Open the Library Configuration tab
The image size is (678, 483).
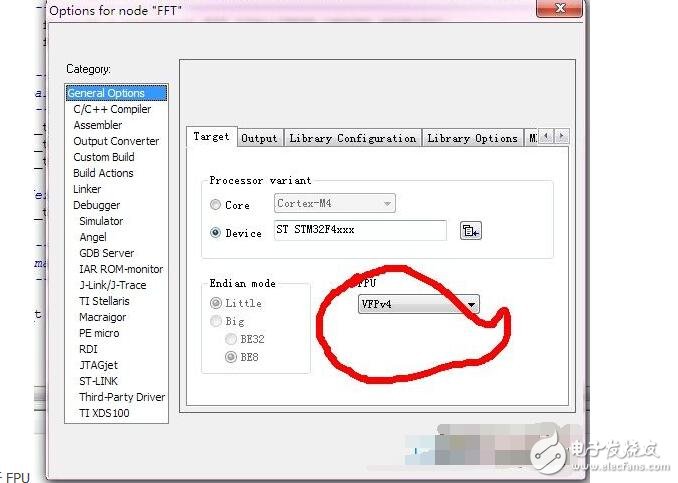tap(352, 138)
